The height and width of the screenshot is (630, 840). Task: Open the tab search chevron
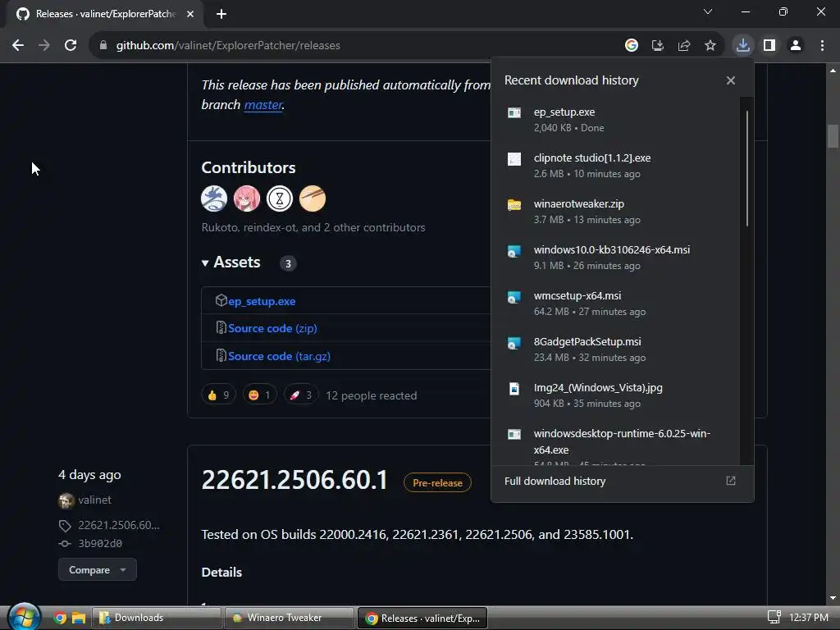708,11
